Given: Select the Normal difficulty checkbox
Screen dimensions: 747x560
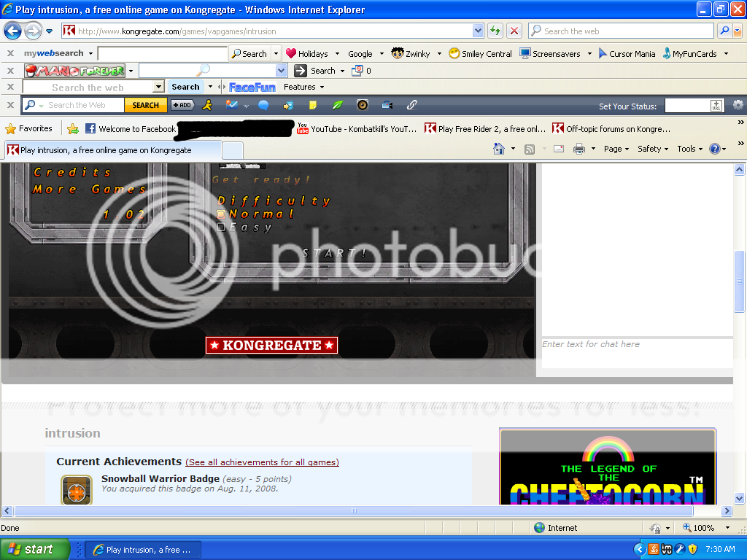Looking at the screenshot, I should pos(221,214).
